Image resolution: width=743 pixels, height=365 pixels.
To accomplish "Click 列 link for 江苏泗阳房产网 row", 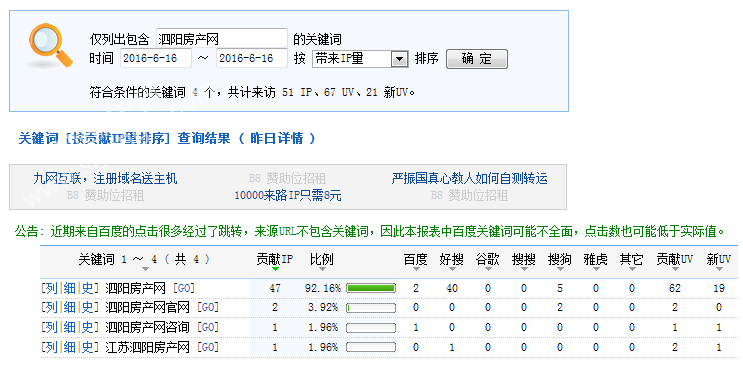I will [x=51, y=348].
